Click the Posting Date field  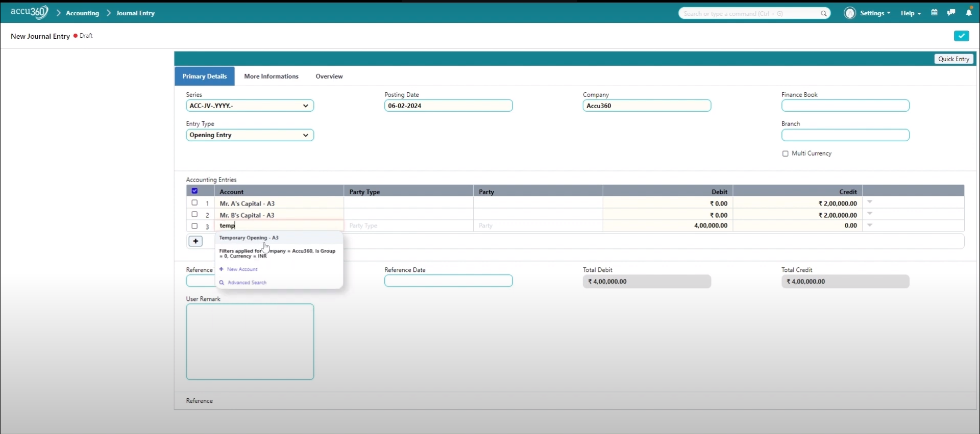(x=448, y=106)
